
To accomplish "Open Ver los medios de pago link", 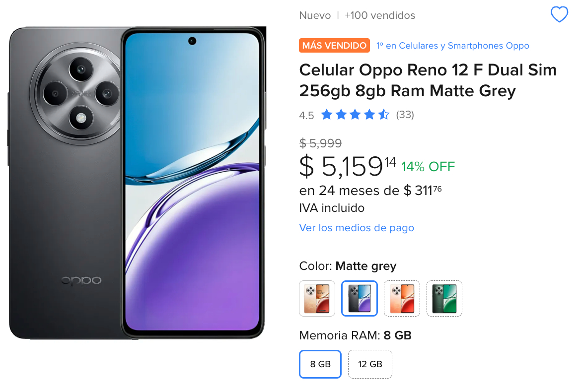I will [357, 228].
